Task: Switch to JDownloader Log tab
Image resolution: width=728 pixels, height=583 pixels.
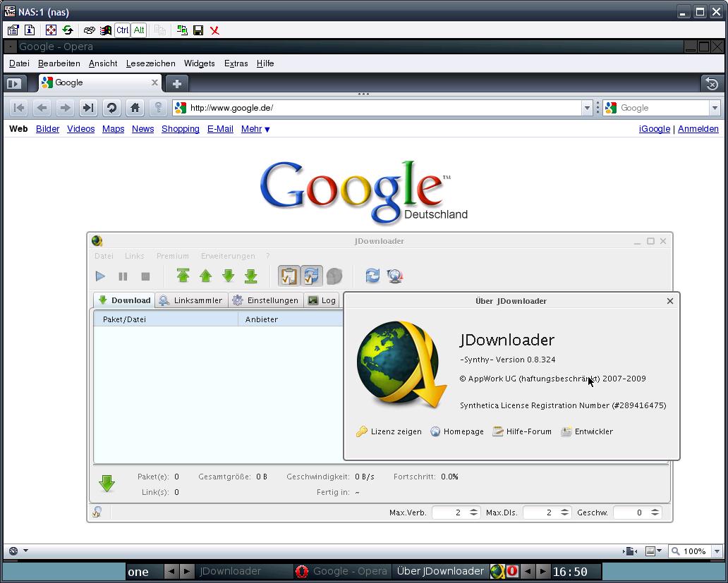Action: (322, 300)
